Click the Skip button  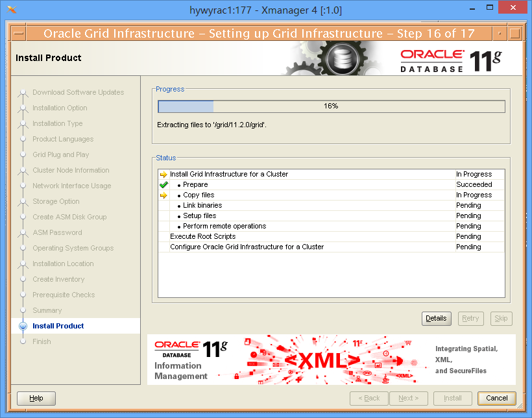pos(501,319)
